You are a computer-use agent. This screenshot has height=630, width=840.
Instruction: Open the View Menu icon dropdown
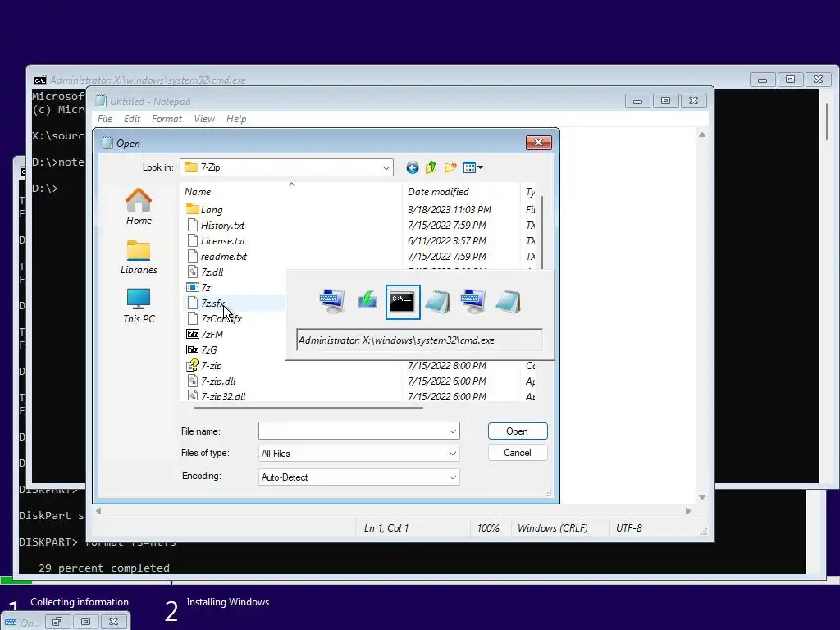click(473, 167)
